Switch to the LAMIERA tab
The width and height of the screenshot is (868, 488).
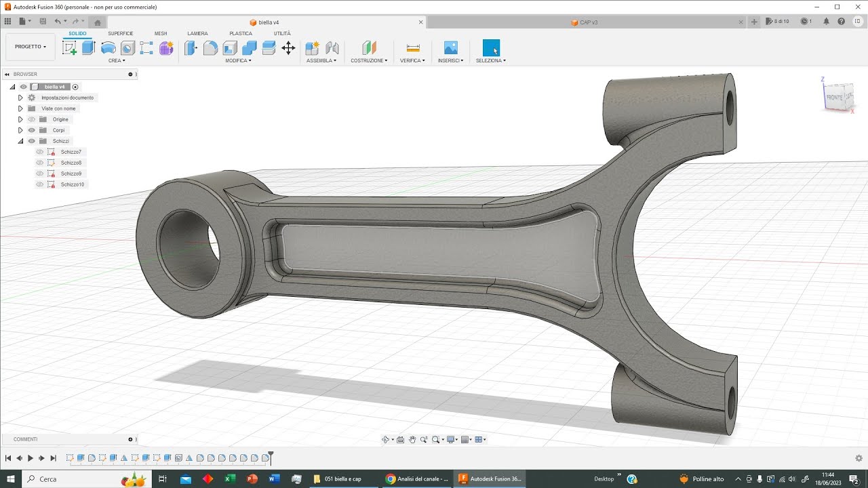tap(198, 33)
